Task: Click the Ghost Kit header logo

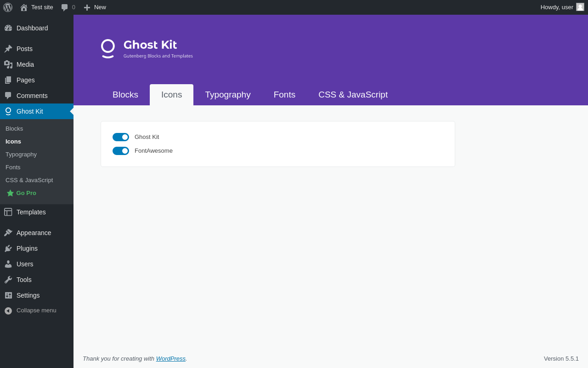Action: pyautogui.click(x=108, y=49)
